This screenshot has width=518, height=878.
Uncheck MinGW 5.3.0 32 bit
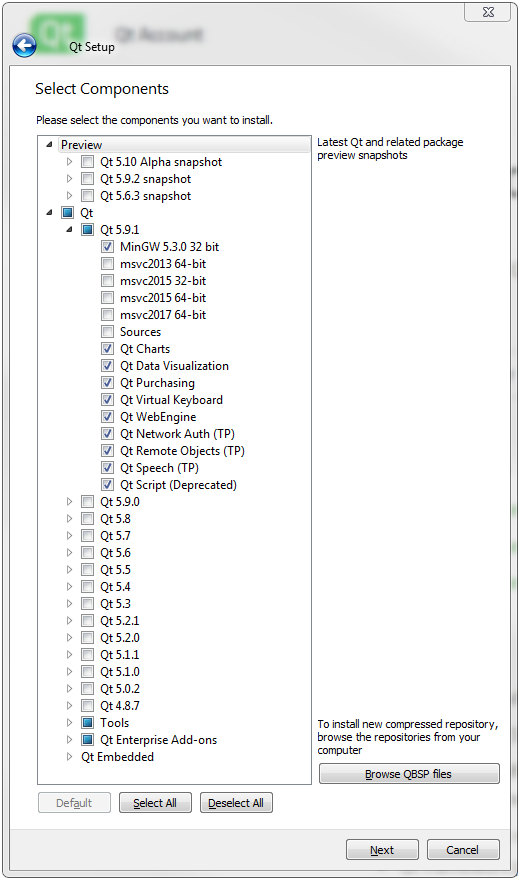[x=108, y=247]
